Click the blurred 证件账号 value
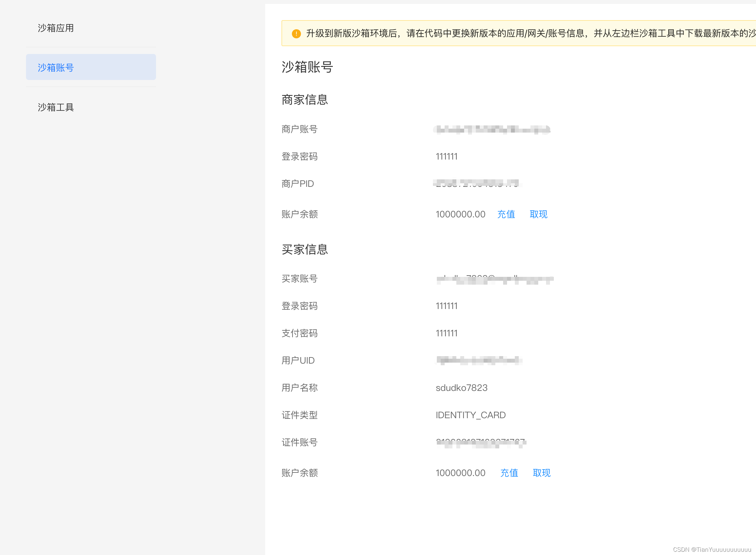This screenshot has width=756, height=555. pyautogui.click(x=480, y=443)
